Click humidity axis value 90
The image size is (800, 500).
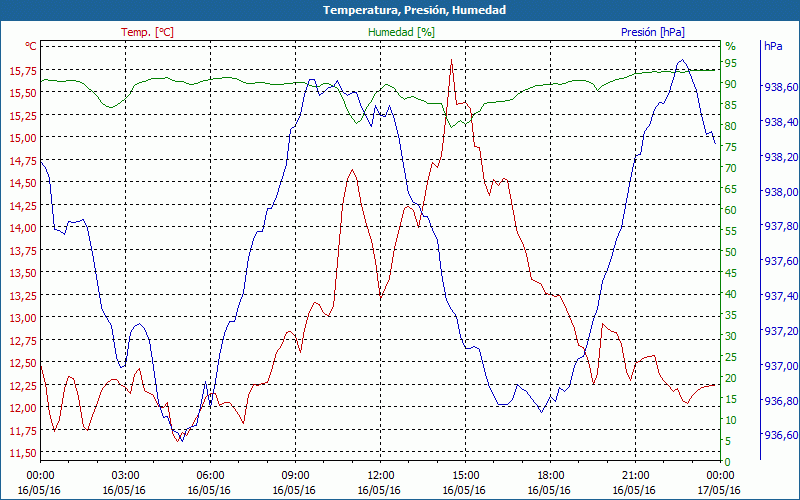731,84
